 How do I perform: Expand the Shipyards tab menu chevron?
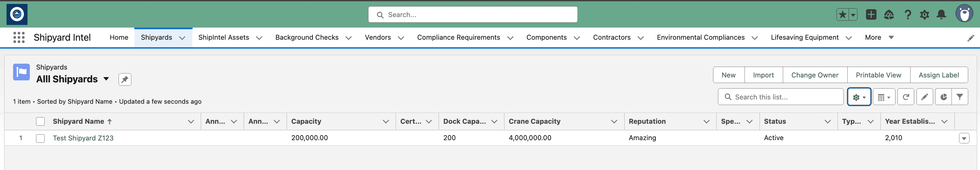coord(182,38)
